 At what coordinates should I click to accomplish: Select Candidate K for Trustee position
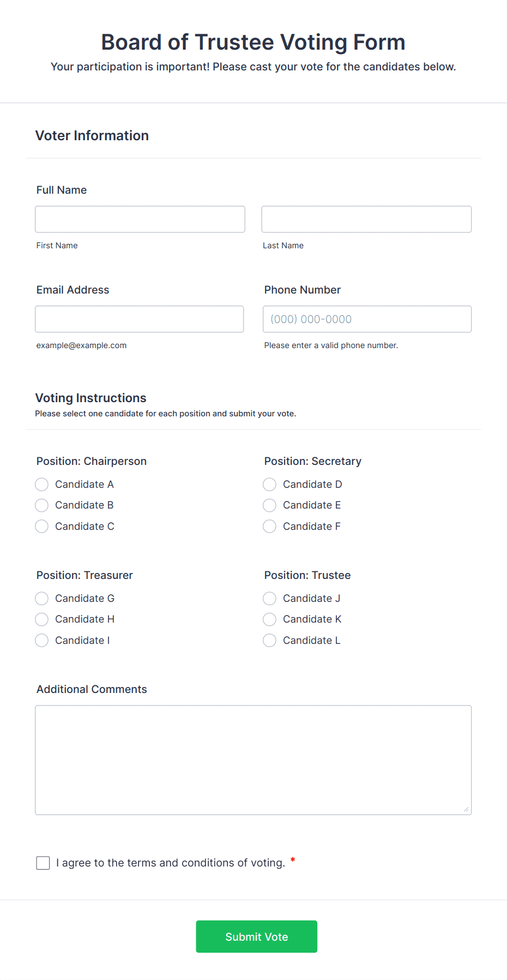tap(269, 619)
